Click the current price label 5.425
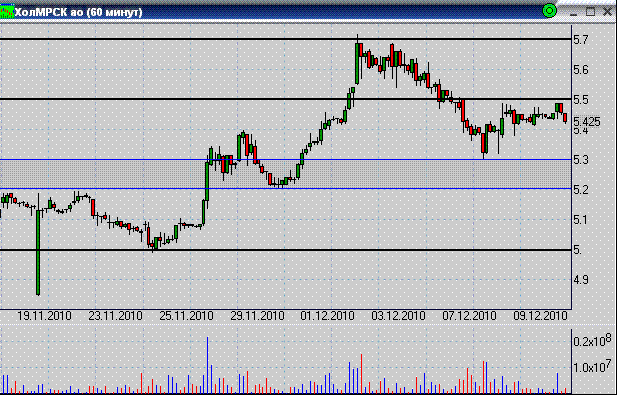The image size is (617, 395). click(587, 122)
